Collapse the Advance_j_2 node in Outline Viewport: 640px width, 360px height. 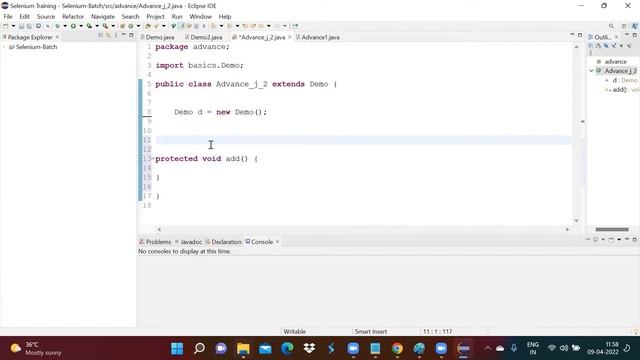pos(591,71)
